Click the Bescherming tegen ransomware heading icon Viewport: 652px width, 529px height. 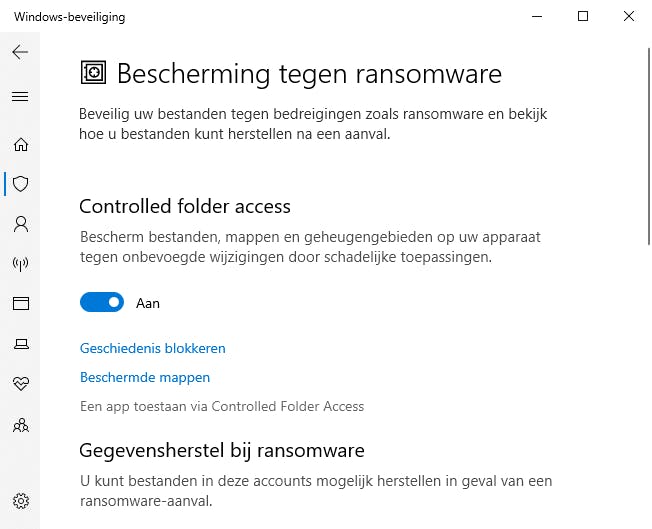pos(93,73)
